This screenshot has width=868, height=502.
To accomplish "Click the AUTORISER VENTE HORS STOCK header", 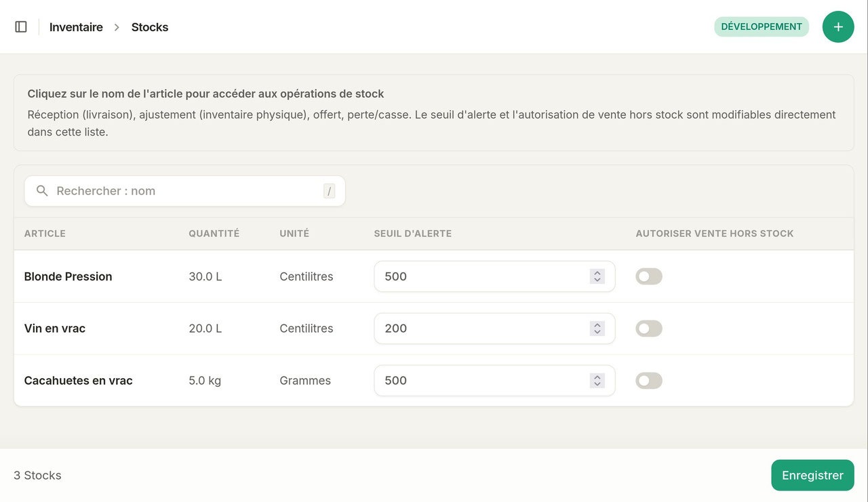I will [x=715, y=234].
